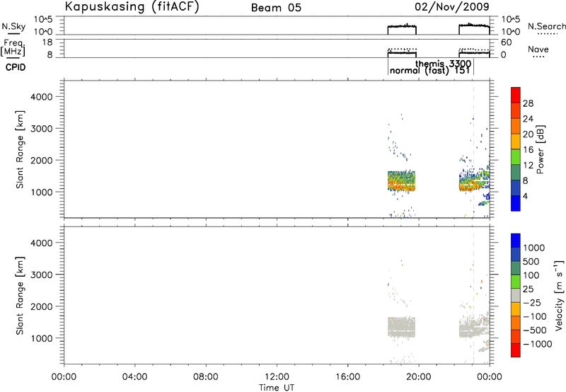Click the "CPID" row label
This screenshot has width=566, height=392.
[16, 67]
